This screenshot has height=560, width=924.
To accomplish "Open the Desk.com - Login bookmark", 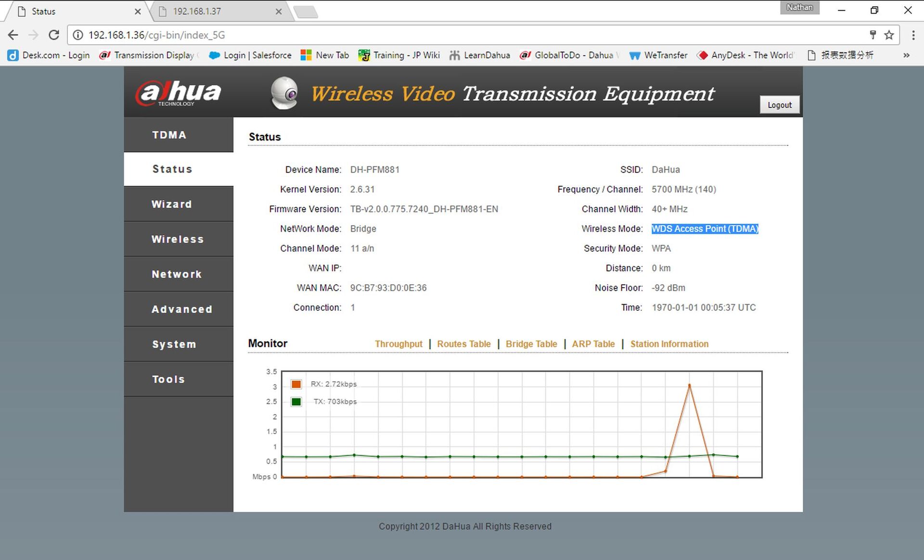I will (49, 55).
